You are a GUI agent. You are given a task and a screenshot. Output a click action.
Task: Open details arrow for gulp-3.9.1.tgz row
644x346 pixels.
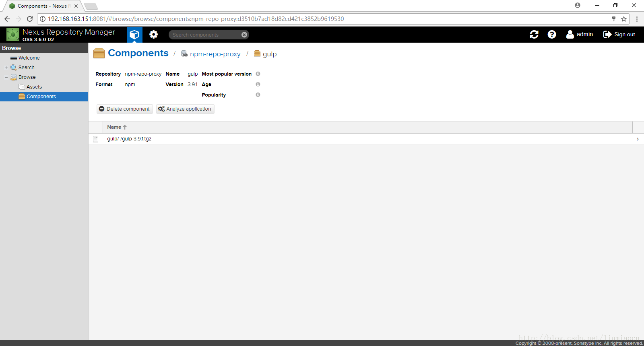point(638,139)
